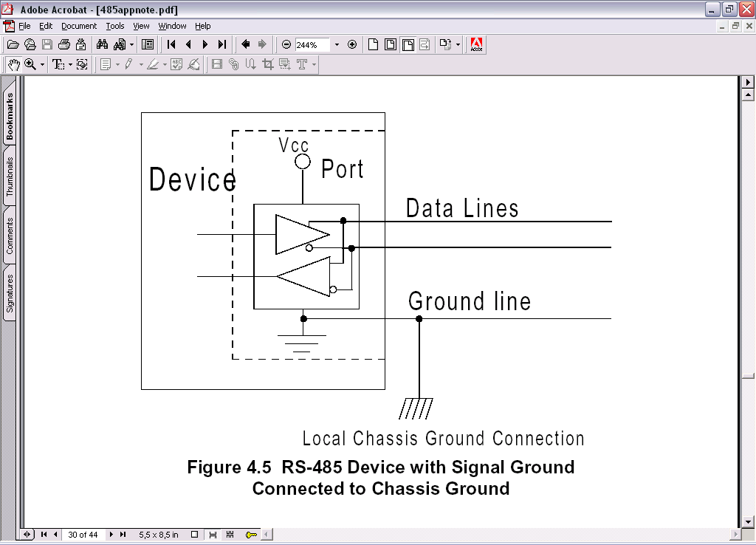
Task: Print the document using the printer icon
Action: pyautogui.click(x=64, y=44)
